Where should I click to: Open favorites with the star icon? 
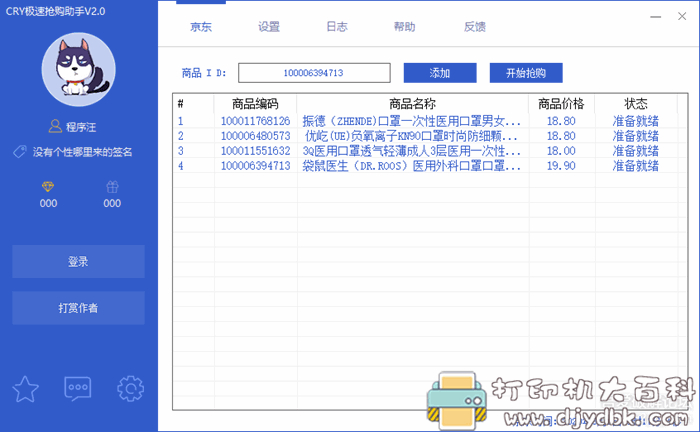pos(25,389)
